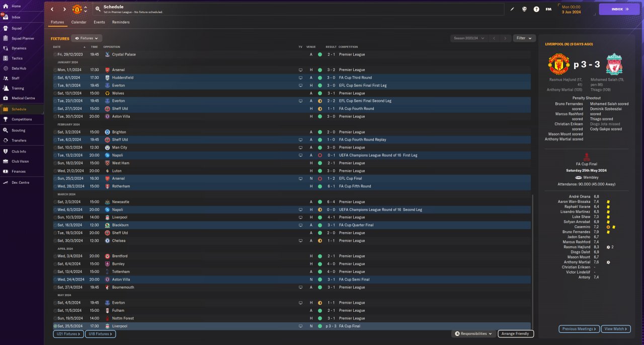Open the Club Vision sidebar icon
The width and height of the screenshot is (644, 345).
tap(6, 162)
